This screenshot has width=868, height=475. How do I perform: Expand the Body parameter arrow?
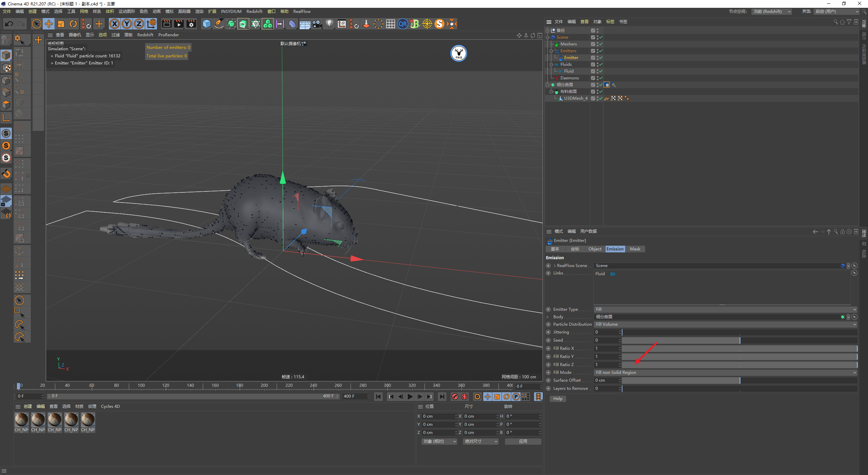pyautogui.click(x=548, y=317)
